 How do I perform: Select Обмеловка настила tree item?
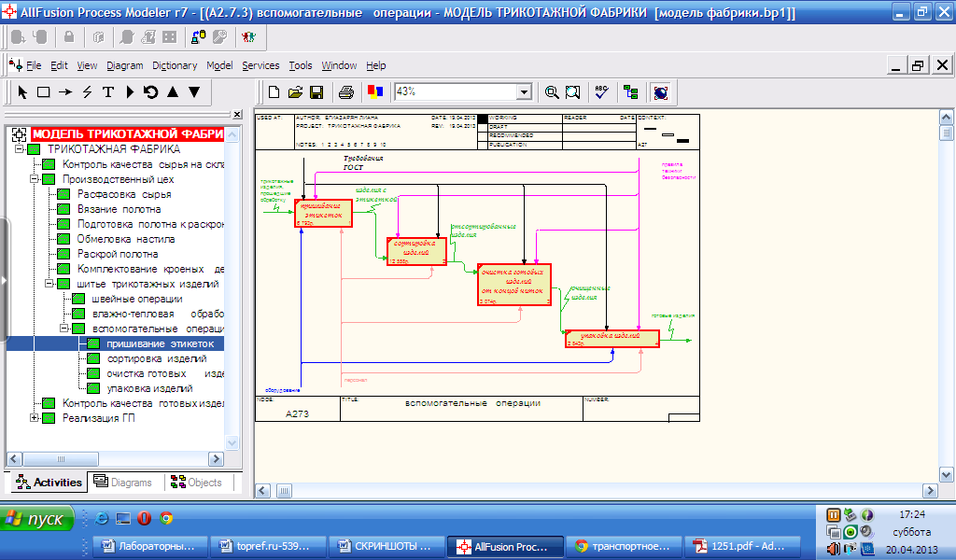coord(126,239)
